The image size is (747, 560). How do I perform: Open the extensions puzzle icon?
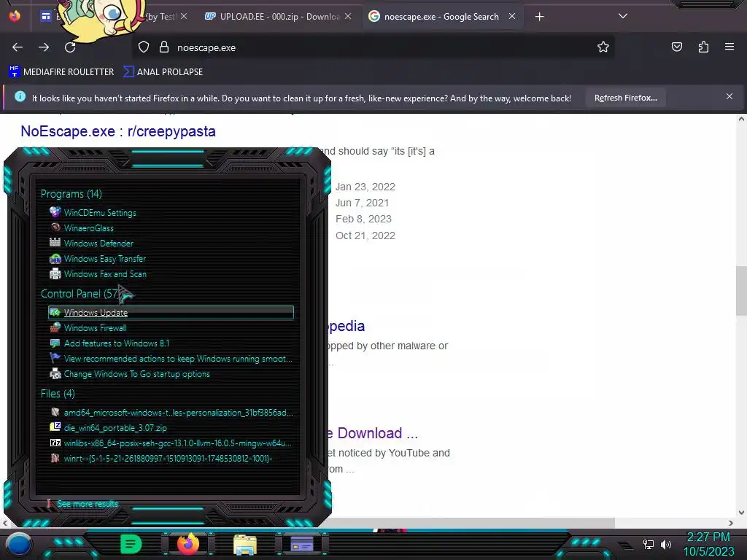[x=703, y=47]
